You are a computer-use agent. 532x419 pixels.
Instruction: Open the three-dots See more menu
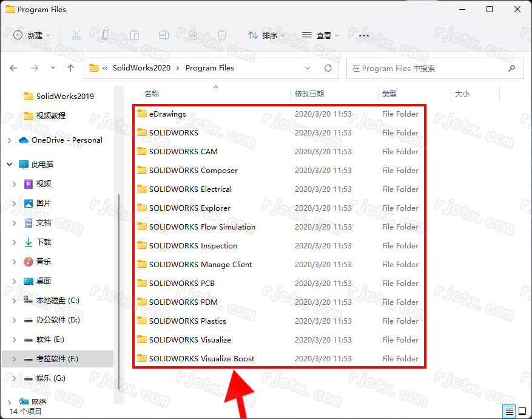point(364,36)
